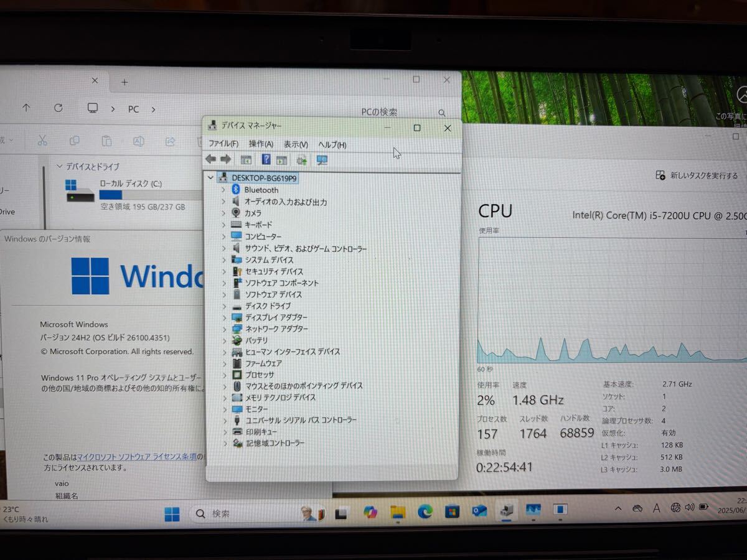The image size is (747, 560).
Task: Open the blue Help icon in Device Manager toolbar
Action: coord(266,159)
